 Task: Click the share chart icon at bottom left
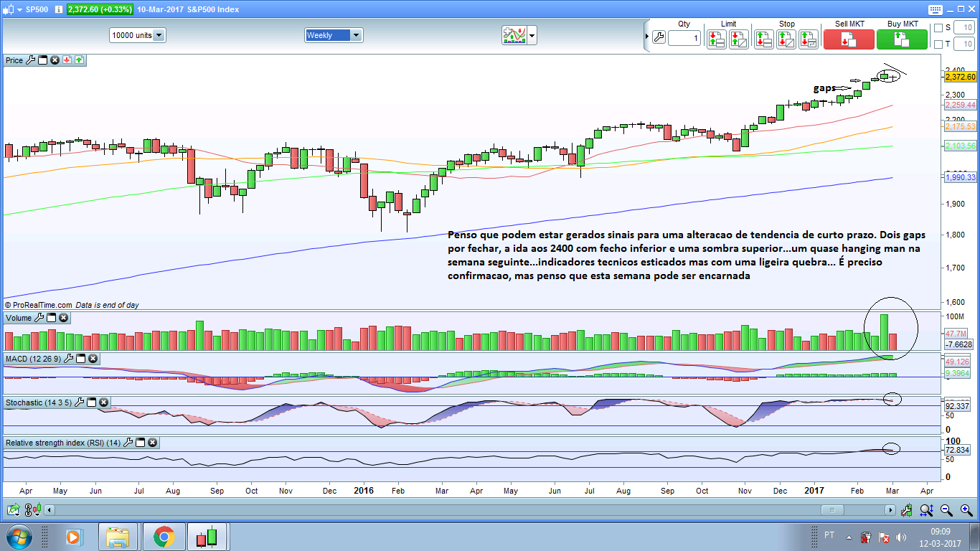tap(12, 510)
